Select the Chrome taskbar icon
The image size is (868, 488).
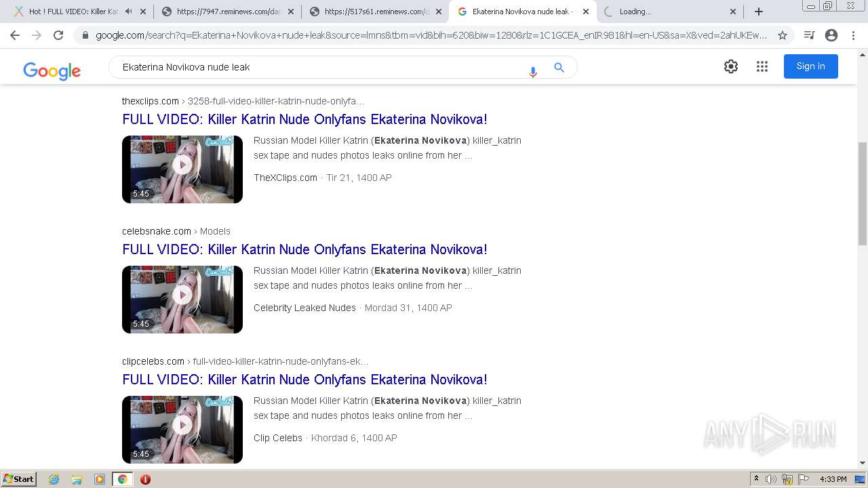122,479
